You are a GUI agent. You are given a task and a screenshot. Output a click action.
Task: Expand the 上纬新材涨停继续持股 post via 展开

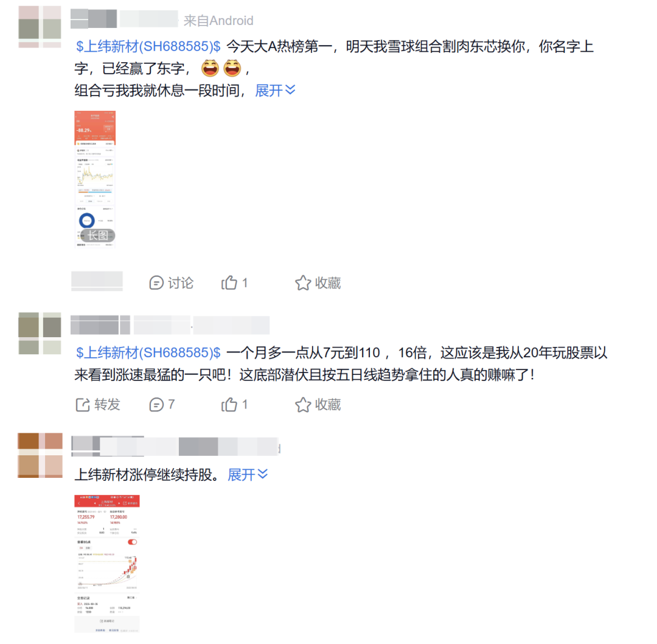[248, 475]
